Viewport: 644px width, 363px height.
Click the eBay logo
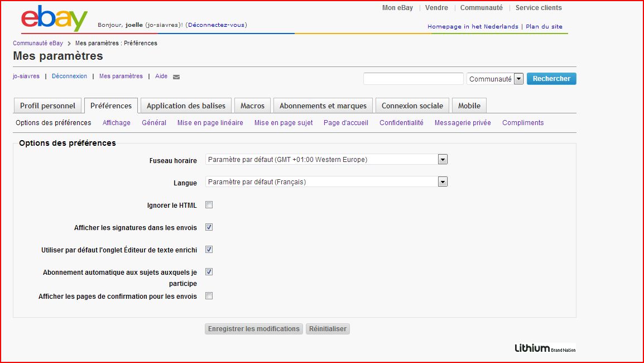[x=54, y=19]
